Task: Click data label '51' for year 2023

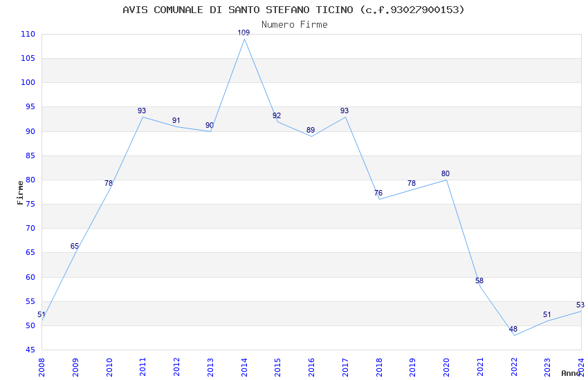Action: 547,314
